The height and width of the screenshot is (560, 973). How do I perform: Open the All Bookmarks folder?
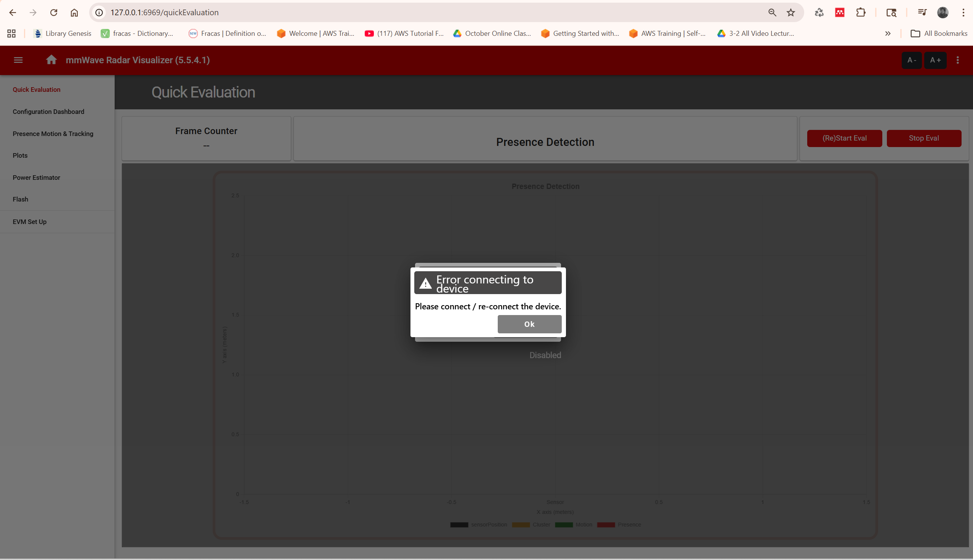[x=939, y=34]
